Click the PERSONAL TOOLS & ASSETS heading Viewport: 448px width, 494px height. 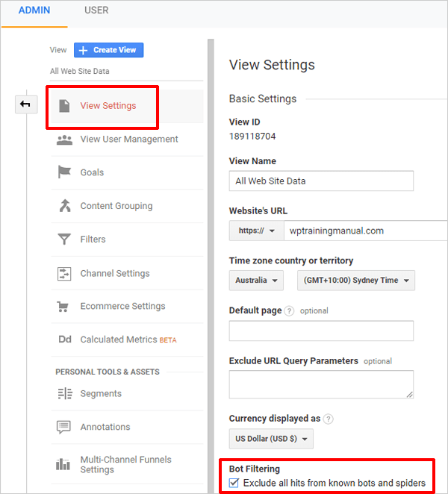[108, 372]
